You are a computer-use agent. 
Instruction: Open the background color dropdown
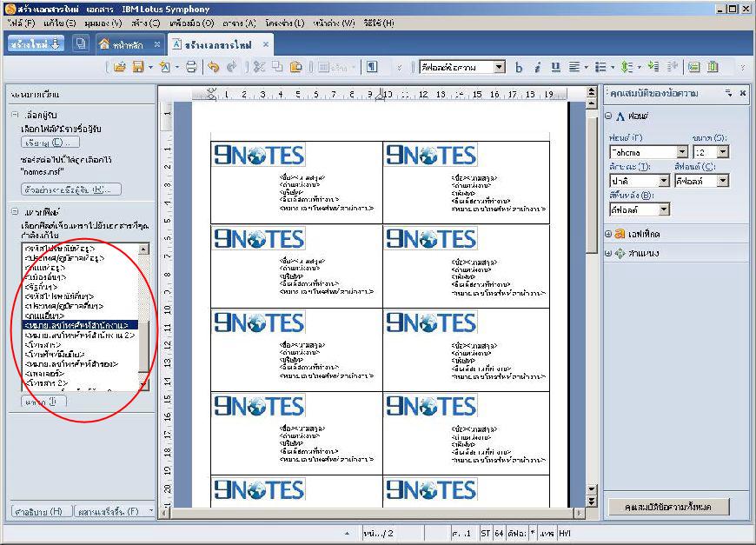click(665, 209)
